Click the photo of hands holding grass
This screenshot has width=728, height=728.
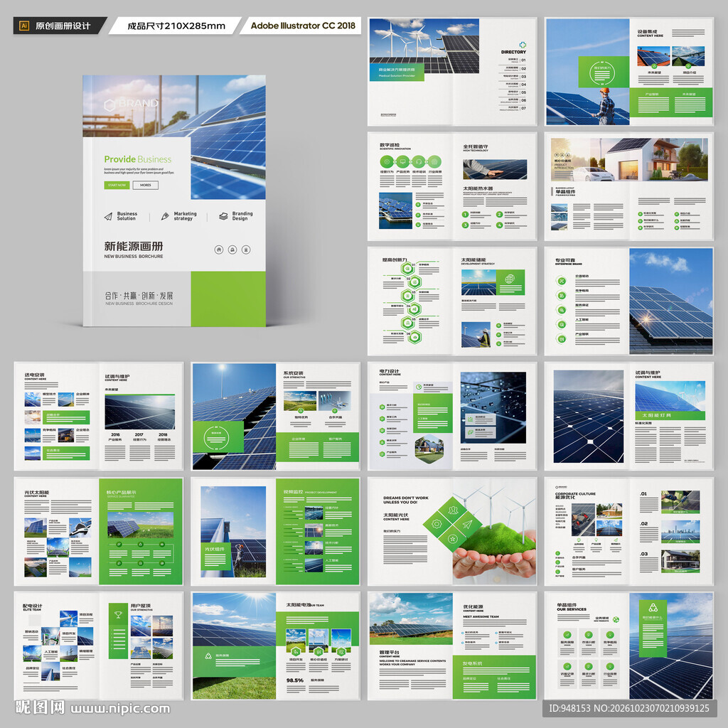[494, 532]
